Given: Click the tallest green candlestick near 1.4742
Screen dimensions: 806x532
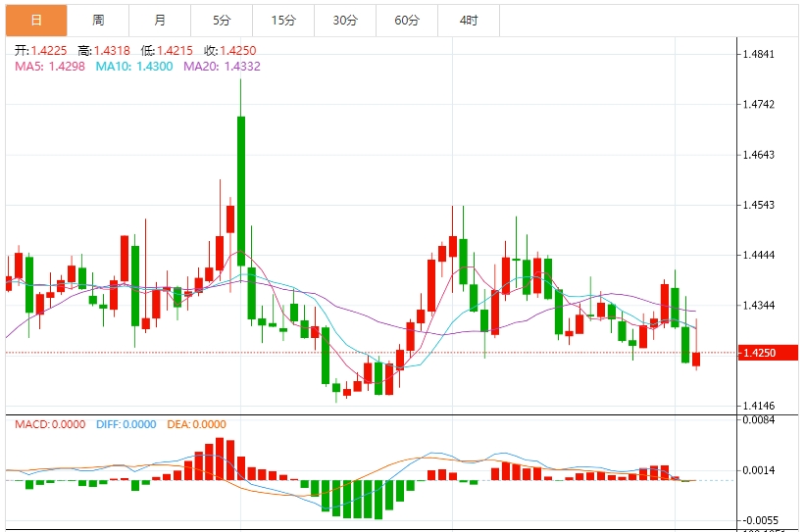Looking at the screenshot, I should coord(240,176).
